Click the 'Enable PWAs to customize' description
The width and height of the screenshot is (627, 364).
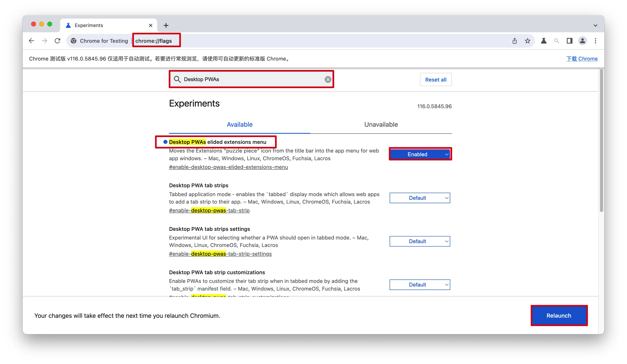(264, 285)
